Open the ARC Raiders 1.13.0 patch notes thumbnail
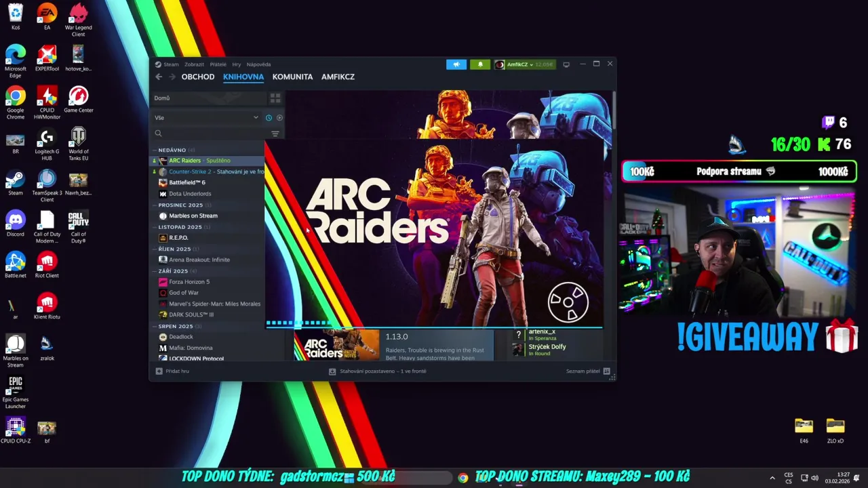 (336, 346)
